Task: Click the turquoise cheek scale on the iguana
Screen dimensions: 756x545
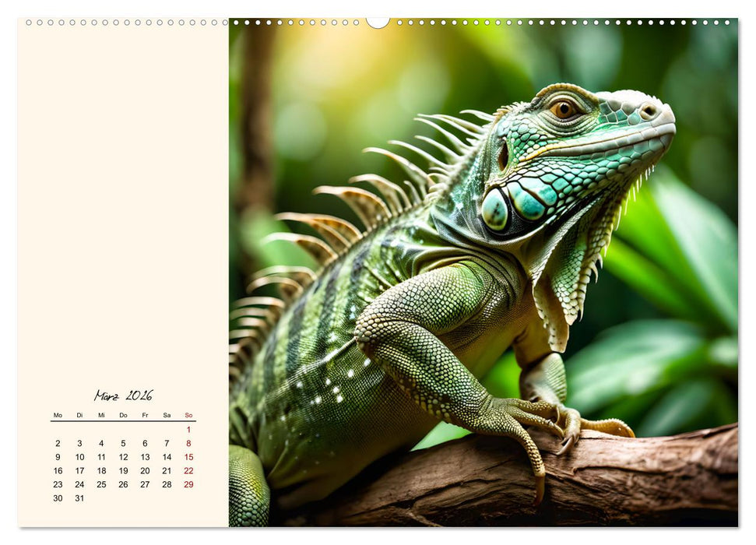Action: (527, 202)
